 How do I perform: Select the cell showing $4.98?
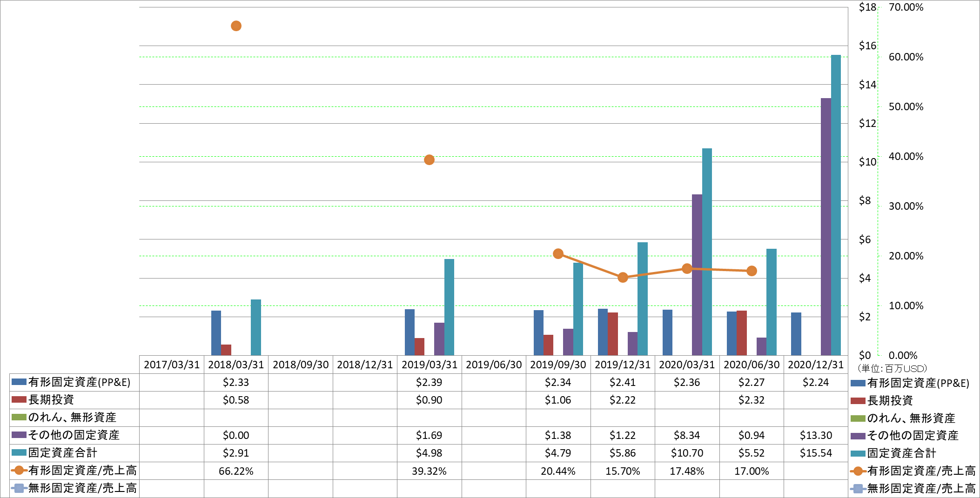pos(429,453)
